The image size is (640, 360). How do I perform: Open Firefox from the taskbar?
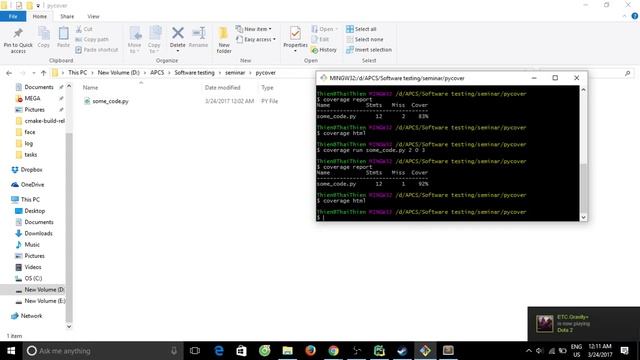[311, 351]
